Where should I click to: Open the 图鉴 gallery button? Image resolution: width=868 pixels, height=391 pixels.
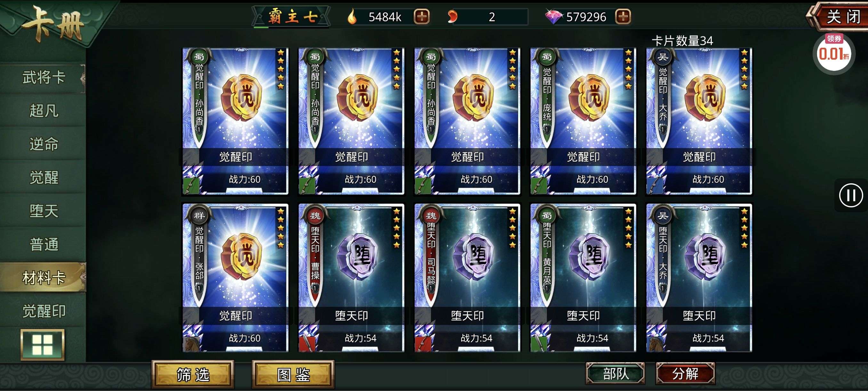coord(293,374)
